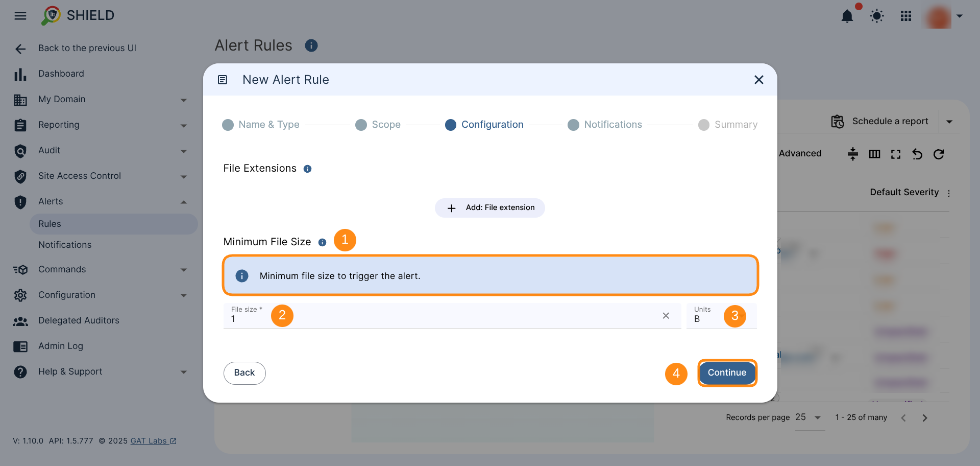Image resolution: width=980 pixels, height=466 pixels.
Task: Click the Advanced filter label
Action: (x=800, y=153)
